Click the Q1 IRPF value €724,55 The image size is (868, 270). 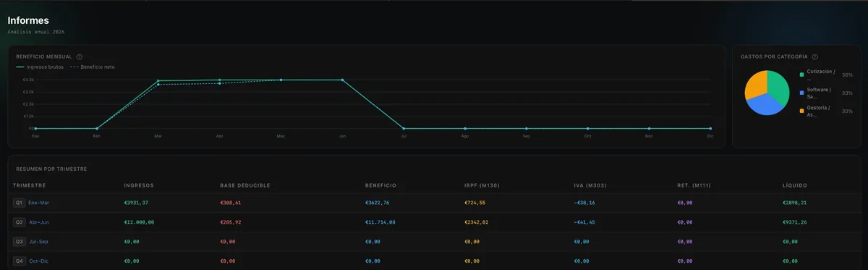click(x=475, y=203)
